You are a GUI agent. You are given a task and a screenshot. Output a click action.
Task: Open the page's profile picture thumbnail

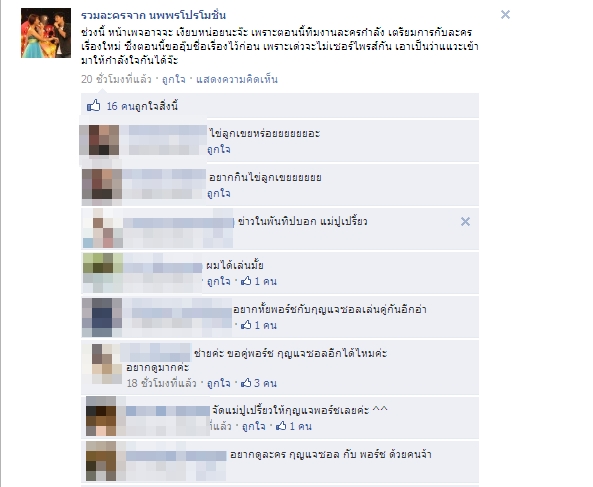pyautogui.click(x=46, y=33)
